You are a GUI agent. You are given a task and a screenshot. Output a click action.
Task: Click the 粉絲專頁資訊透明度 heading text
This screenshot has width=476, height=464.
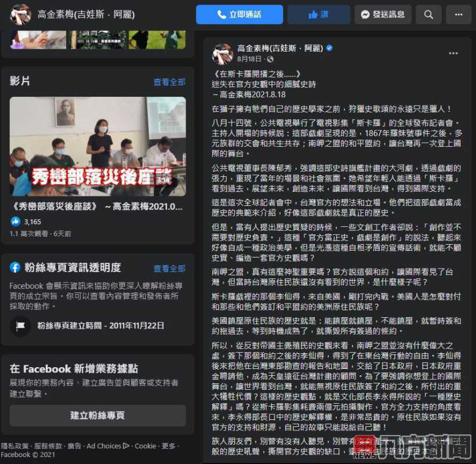click(x=72, y=267)
